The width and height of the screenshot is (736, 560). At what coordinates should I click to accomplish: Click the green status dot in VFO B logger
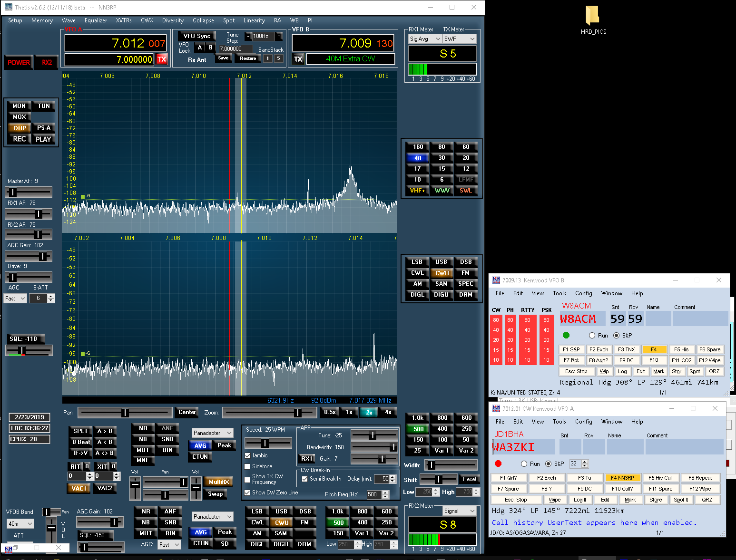coord(566,335)
